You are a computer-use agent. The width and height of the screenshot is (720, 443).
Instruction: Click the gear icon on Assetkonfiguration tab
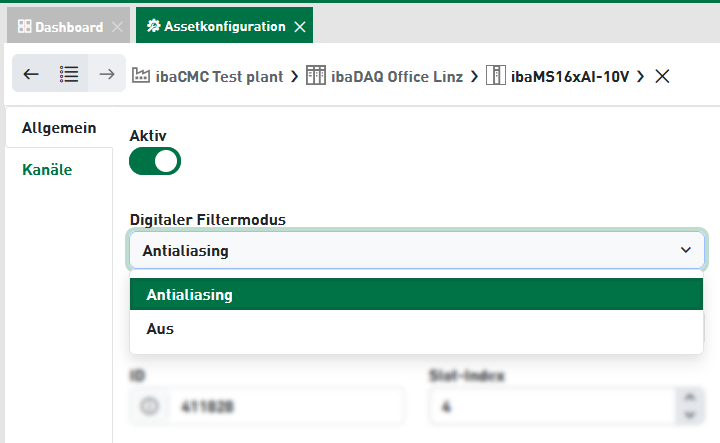point(153,26)
